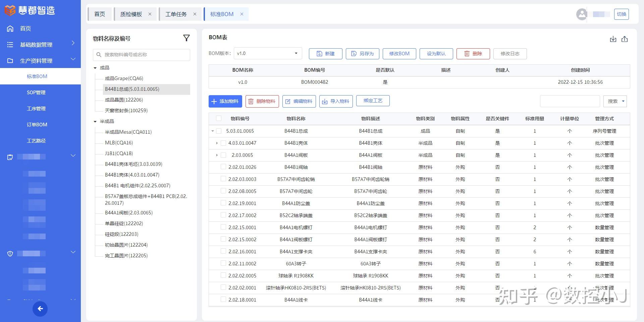Collapse the 成品 tree node

(95, 67)
